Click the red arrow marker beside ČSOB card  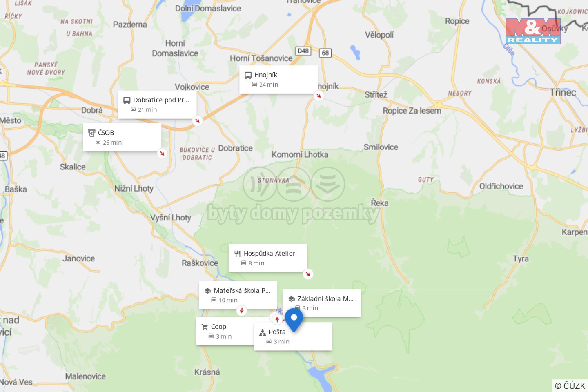pos(162,154)
